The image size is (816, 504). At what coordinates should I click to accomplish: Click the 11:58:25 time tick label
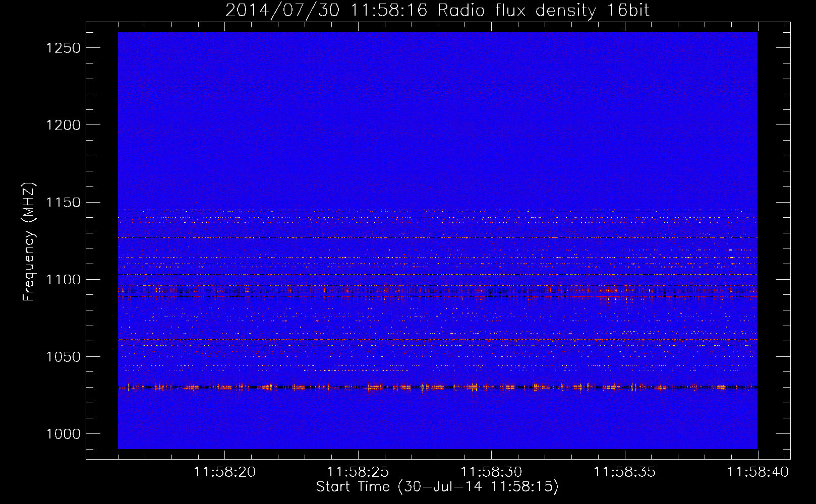tap(358, 472)
